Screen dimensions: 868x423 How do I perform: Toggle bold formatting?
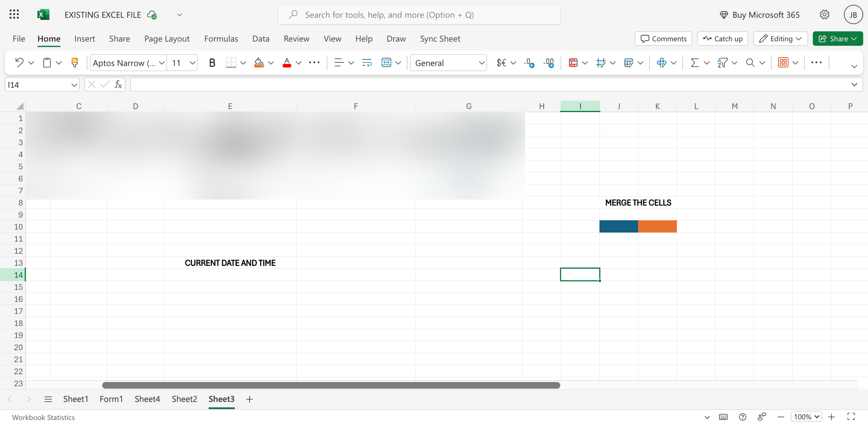click(212, 63)
